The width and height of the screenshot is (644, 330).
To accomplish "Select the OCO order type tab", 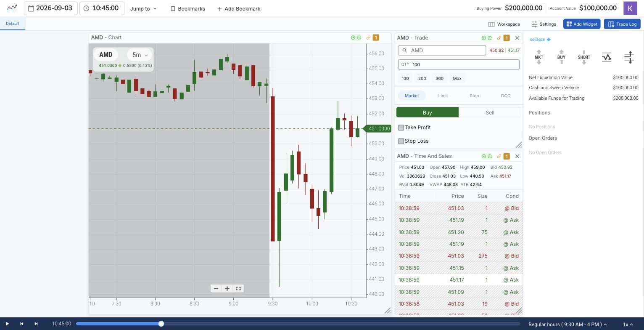I will [x=506, y=96].
